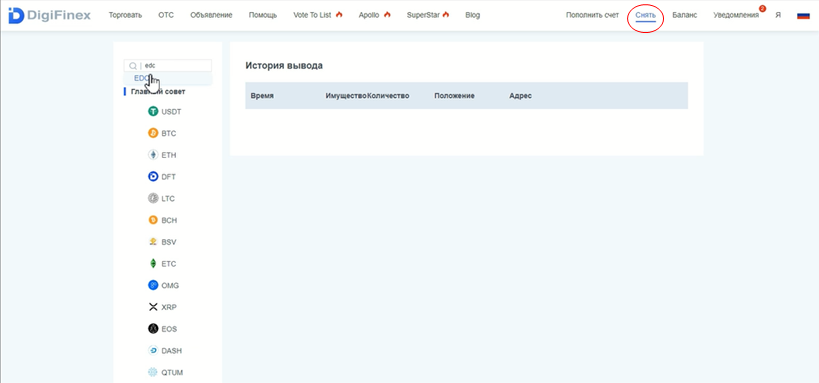
Task: Select the LTC coin icon
Action: coord(153,199)
